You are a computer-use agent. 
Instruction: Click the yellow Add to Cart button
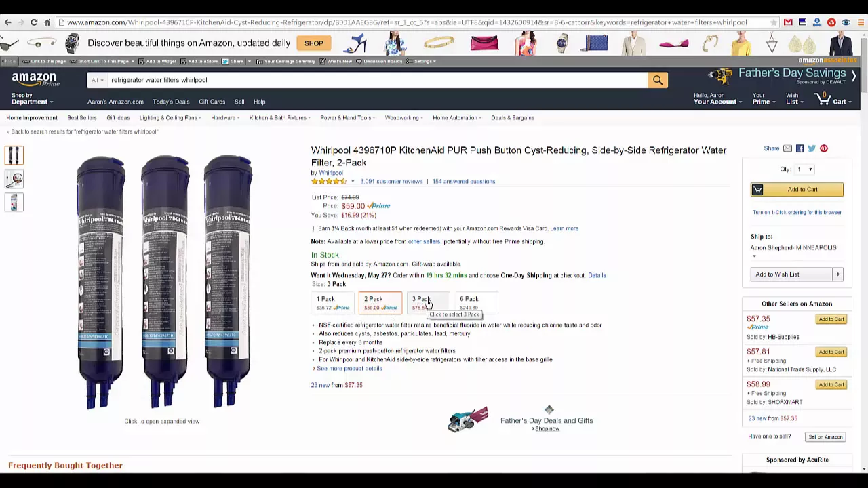click(x=797, y=190)
